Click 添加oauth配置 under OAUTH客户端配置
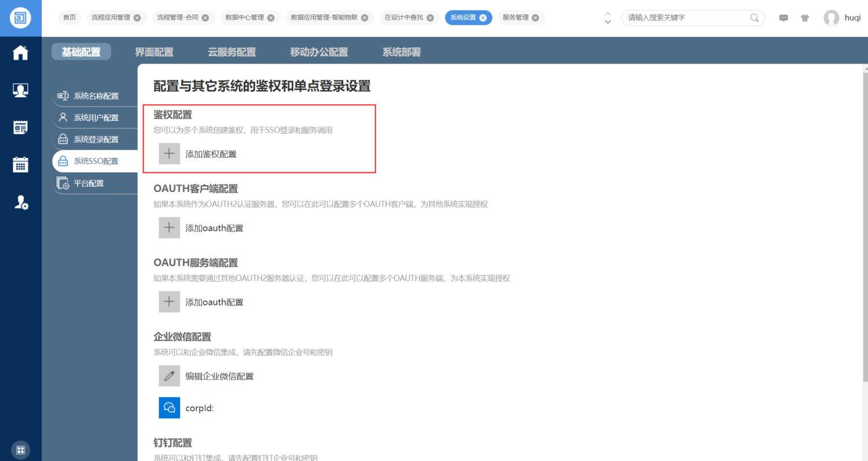868x461 pixels. click(214, 228)
